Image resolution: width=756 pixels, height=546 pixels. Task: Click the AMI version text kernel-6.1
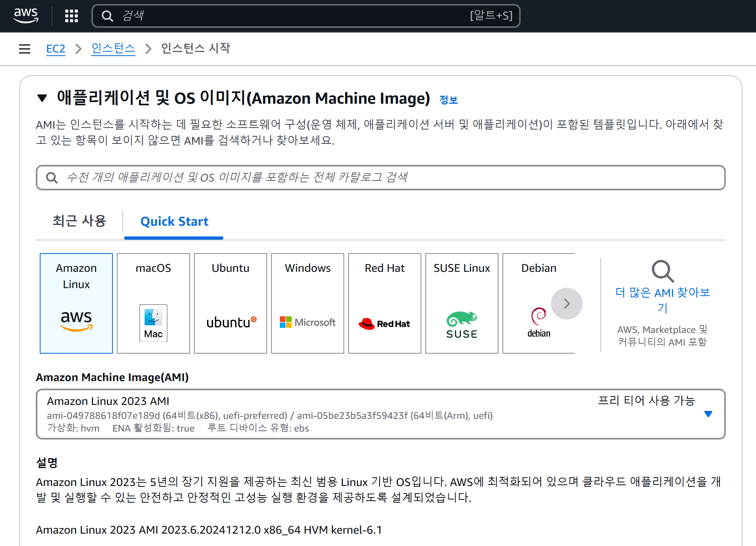point(209,530)
